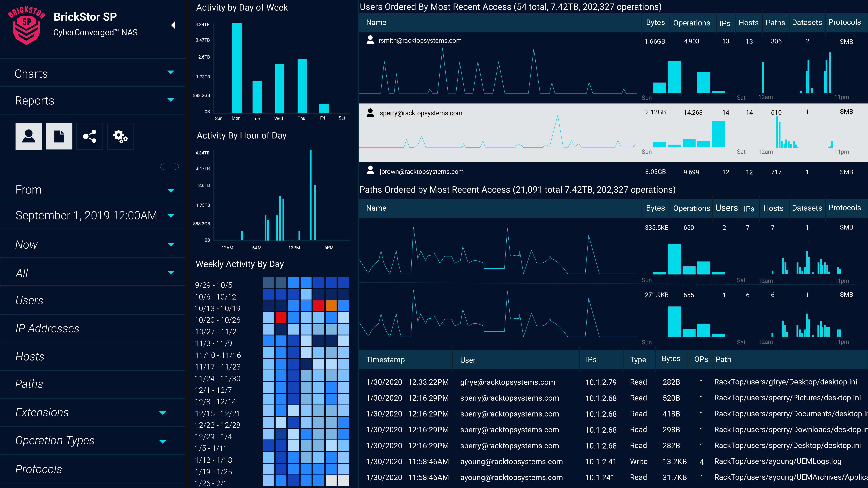Sort activity log by Type header
The width and height of the screenshot is (868, 488).
click(x=638, y=360)
